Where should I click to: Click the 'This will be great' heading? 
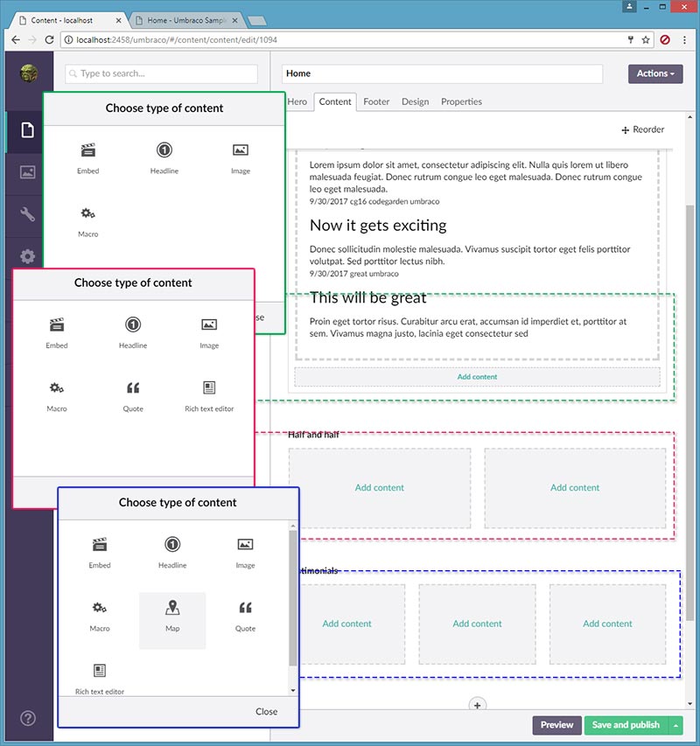tap(367, 298)
